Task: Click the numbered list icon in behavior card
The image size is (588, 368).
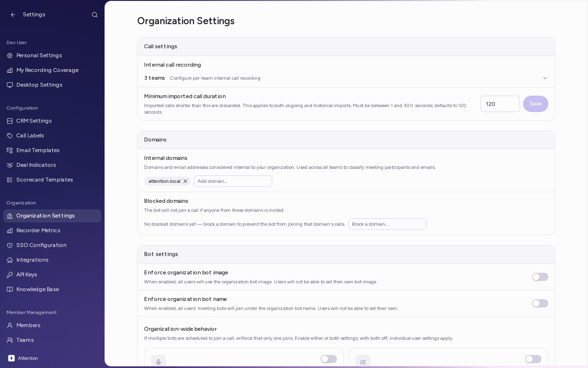Action: [x=363, y=362]
